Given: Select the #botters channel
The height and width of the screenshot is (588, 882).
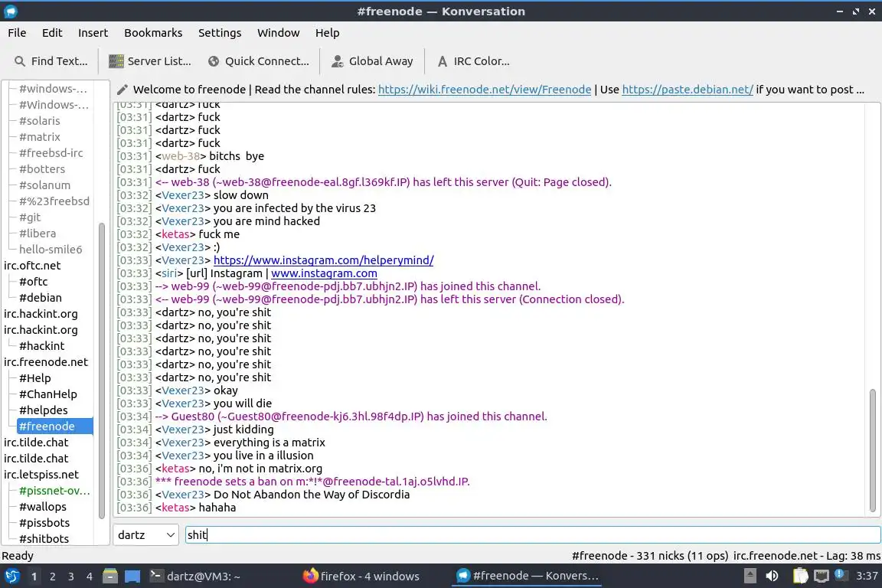Looking at the screenshot, I should pyautogui.click(x=41, y=168).
